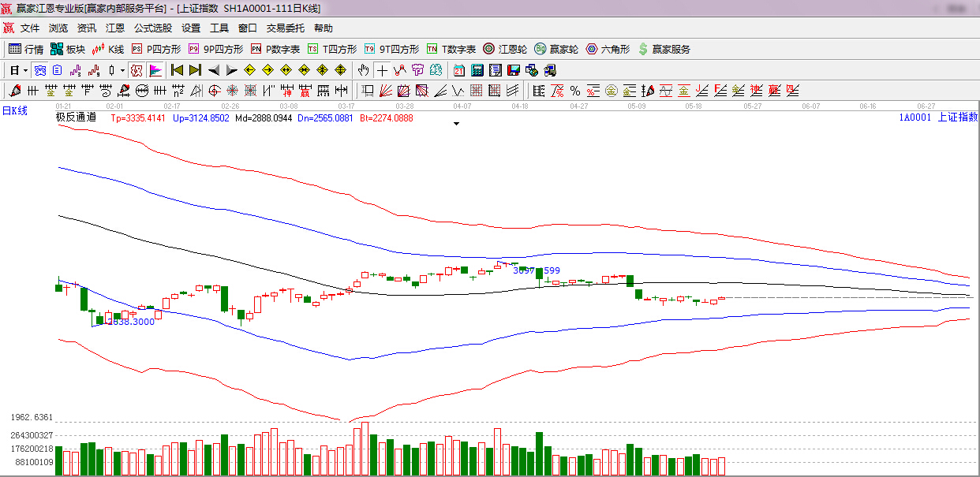
Task: Select the hand pan tool
Action: pyautogui.click(x=363, y=70)
